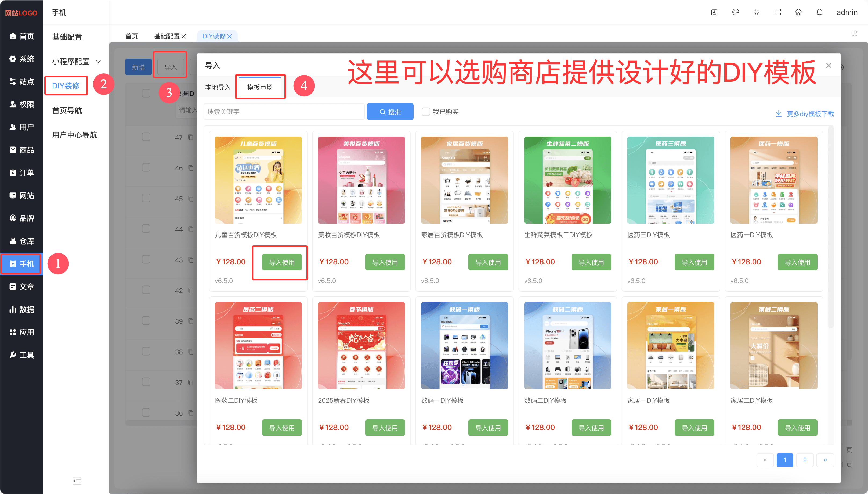This screenshot has width=868, height=494.
Task: Open the tab grid menu icon
Action: point(855,33)
